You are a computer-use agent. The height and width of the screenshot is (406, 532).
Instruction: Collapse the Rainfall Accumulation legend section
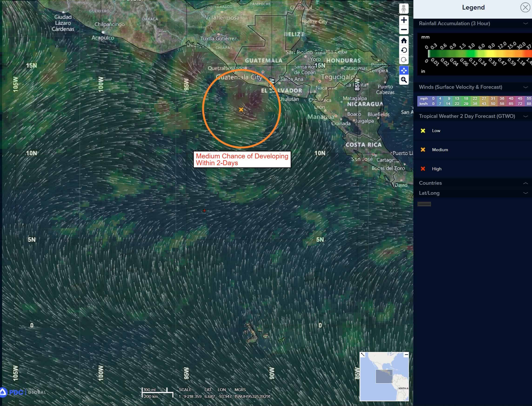coord(525,24)
